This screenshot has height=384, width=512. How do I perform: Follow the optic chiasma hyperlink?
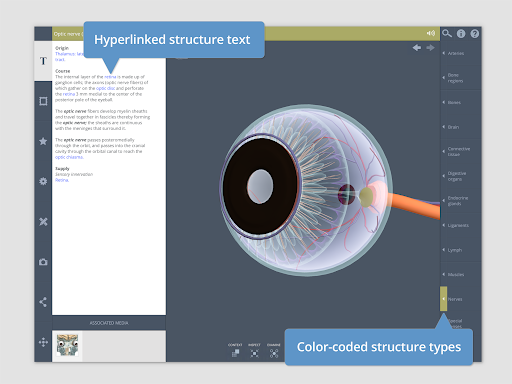click(69, 157)
